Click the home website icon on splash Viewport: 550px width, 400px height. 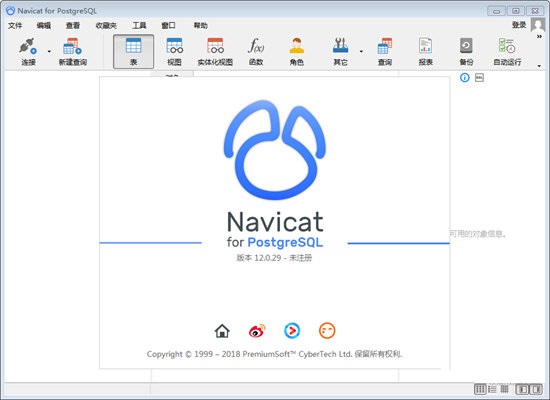[222, 331]
